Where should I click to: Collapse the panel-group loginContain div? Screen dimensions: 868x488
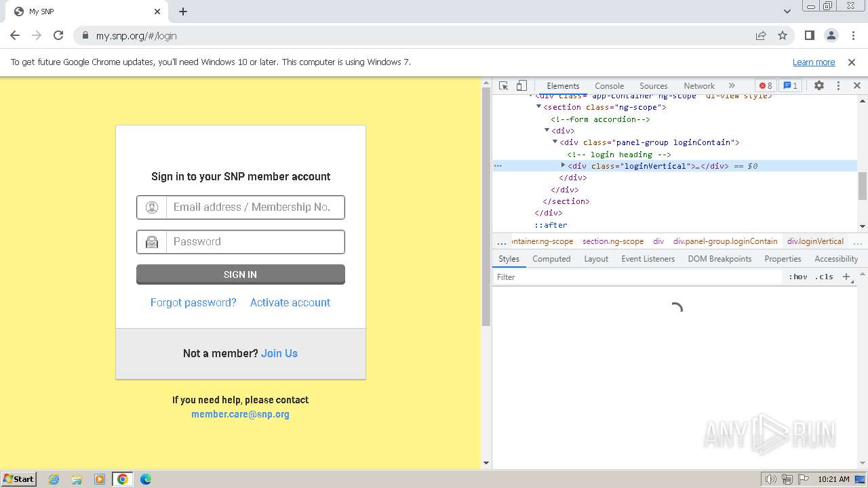[555, 142]
